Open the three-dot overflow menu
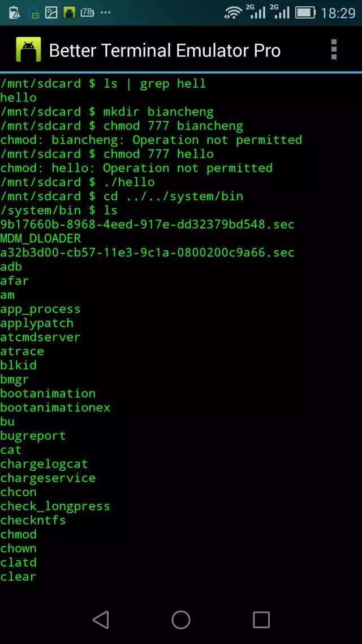Viewport: 362px width, 644px height. click(x=334, y=50)
